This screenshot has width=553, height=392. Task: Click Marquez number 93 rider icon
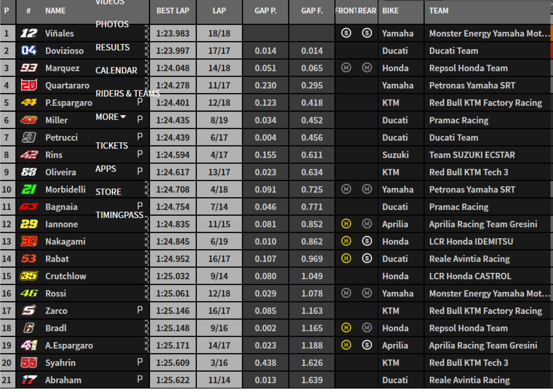(29, 68)
